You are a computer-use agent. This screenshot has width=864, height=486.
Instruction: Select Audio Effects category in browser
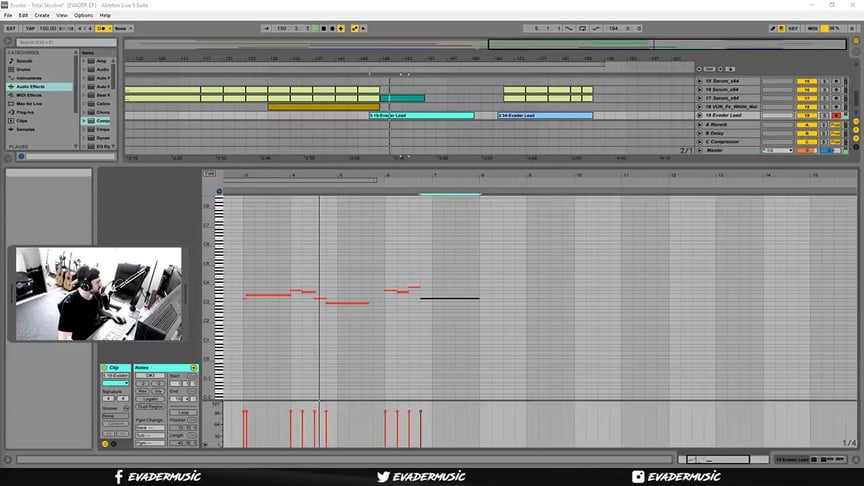click(39, 87)
